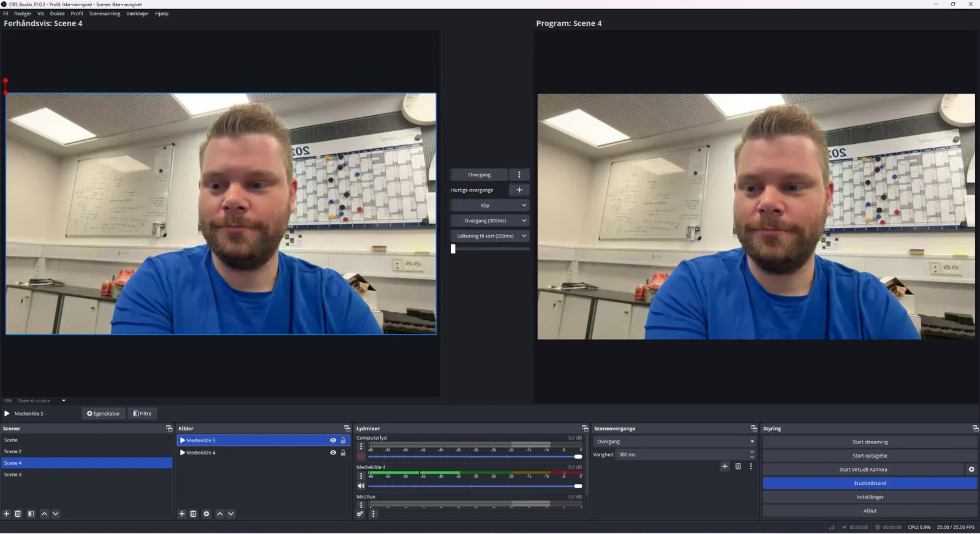Viewport: 980px width, 534px height.
Task: Click the Mediekilde 4 volume slider
Action: point(475,486)
